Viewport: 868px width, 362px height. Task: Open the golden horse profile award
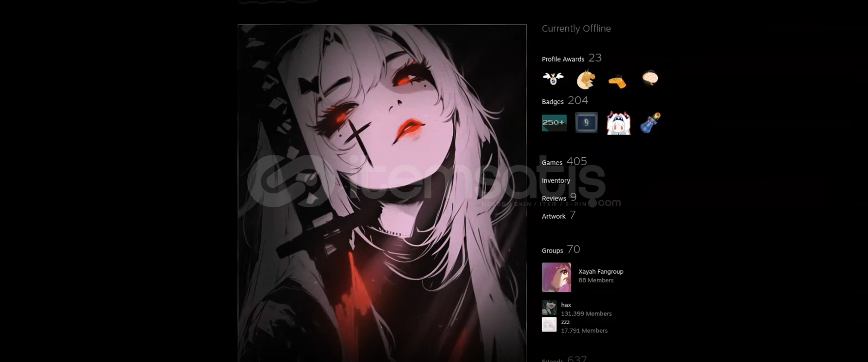tap(586, 79)
